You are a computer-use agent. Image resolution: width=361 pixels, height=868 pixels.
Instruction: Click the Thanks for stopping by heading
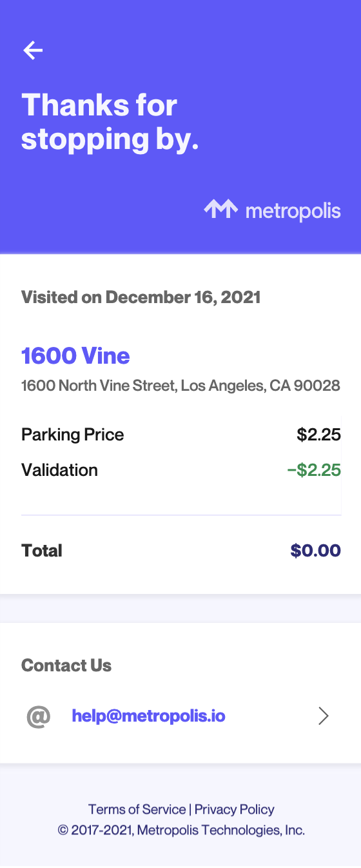click(x=110, y=122)
